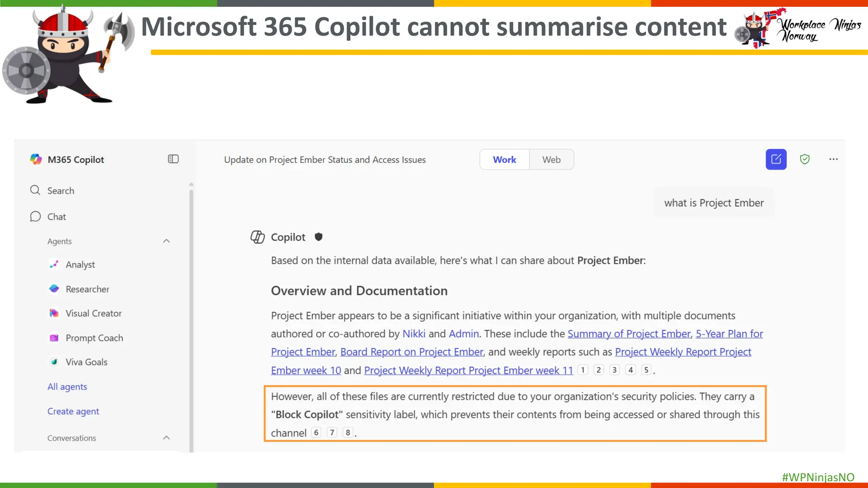The width and height of the screenshot is (868, 488).
Task: Open the three-dot more options menu
Action: pyautogui.click(x=833, y=159)
